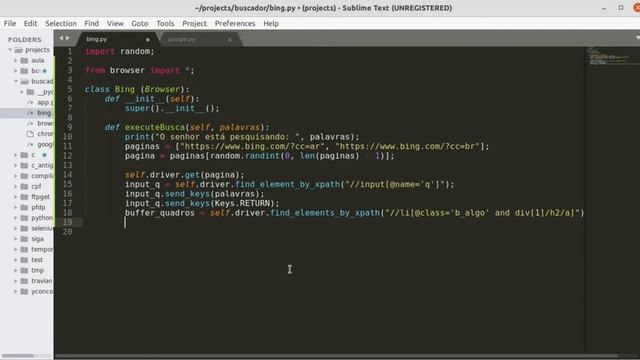Click the 'def __init__(self):' line
The width and height of the screenshot is (640, 360).
152,99
